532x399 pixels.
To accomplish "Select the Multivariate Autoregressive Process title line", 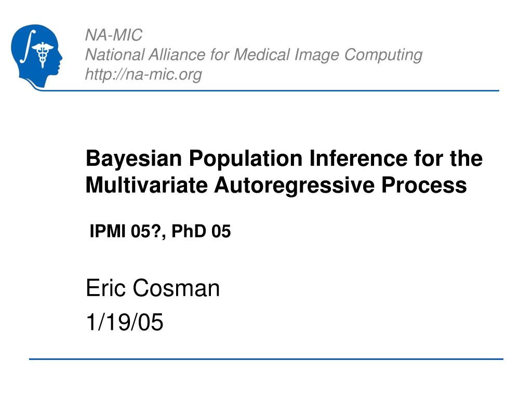I will tap(276, 185).
